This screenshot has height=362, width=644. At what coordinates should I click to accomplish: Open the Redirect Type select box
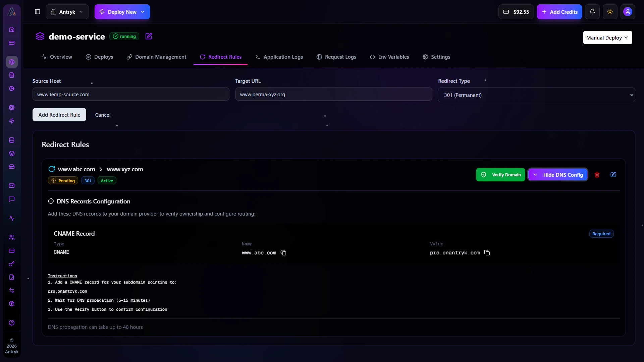[536, 95]
